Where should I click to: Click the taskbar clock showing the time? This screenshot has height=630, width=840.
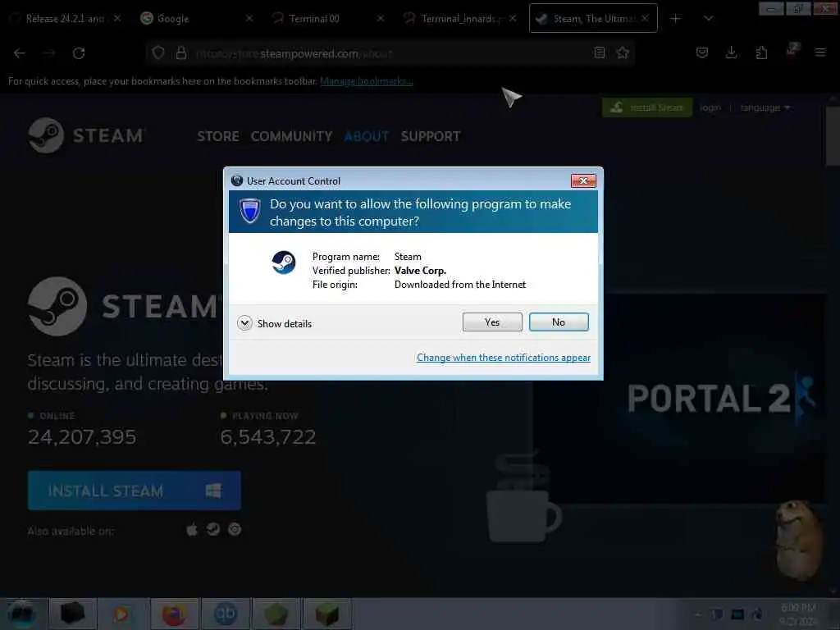[798, 614]
